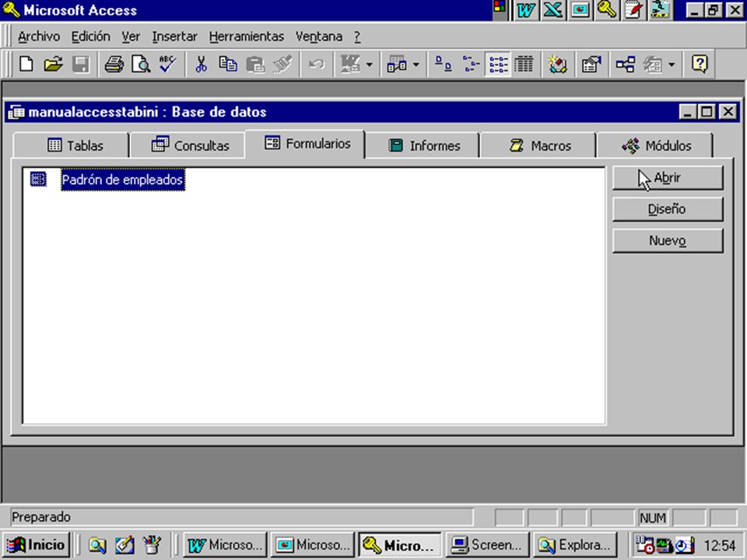The image size is (747, 560).
Task: Open the Office Assistant help icon
Action: coord(700,64)
